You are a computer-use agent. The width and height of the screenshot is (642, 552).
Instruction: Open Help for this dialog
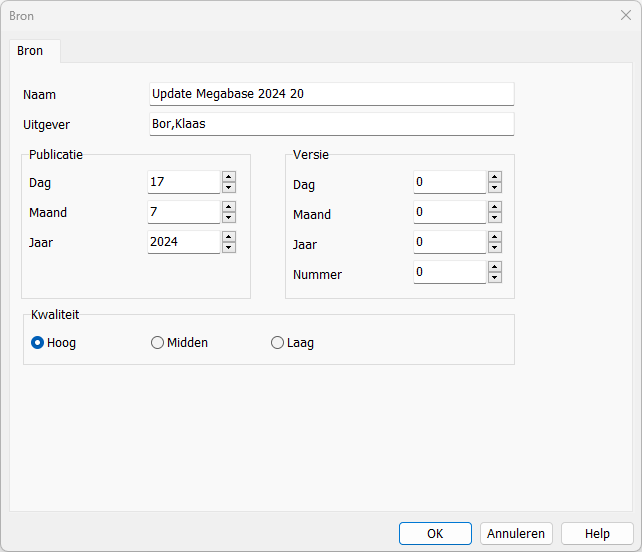point(597,534)
